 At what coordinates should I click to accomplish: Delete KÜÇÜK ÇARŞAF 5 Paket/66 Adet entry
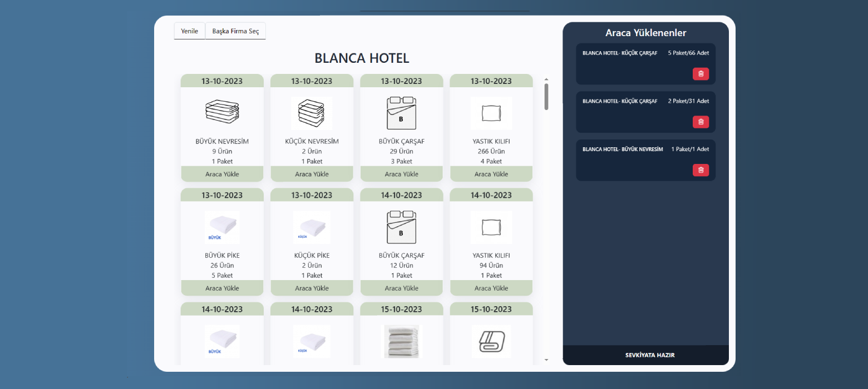point(701,73)
